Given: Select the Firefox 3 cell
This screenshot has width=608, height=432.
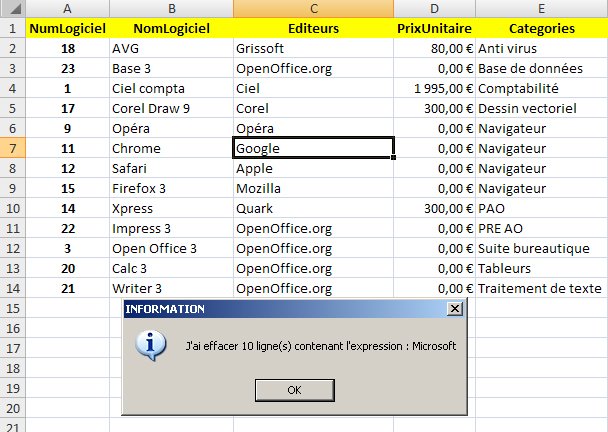Looking at the screenshot, I should pyautogui.click(x=171, y=188).
